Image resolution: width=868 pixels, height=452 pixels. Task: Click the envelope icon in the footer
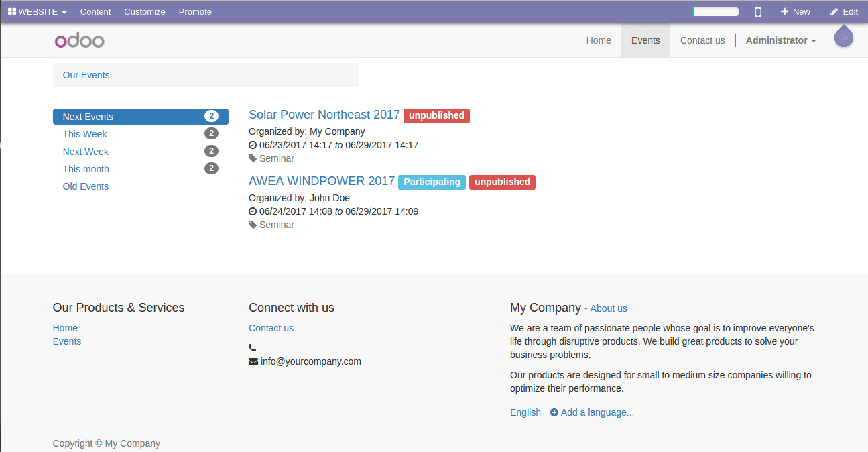(253, 361)
